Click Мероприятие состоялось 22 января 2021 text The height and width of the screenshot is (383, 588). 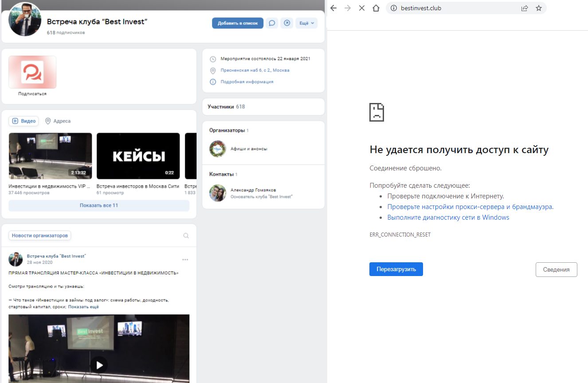(266, 59)
